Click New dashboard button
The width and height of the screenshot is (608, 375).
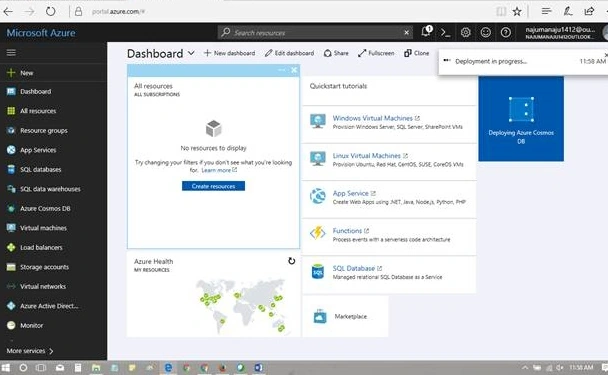(x=230, y=53)
